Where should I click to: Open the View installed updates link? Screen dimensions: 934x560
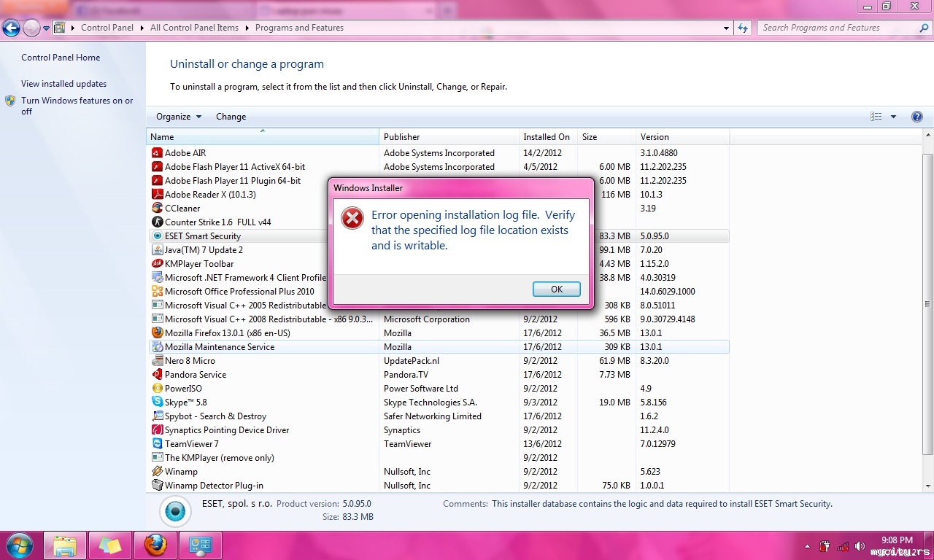click(x=63, y=84)
